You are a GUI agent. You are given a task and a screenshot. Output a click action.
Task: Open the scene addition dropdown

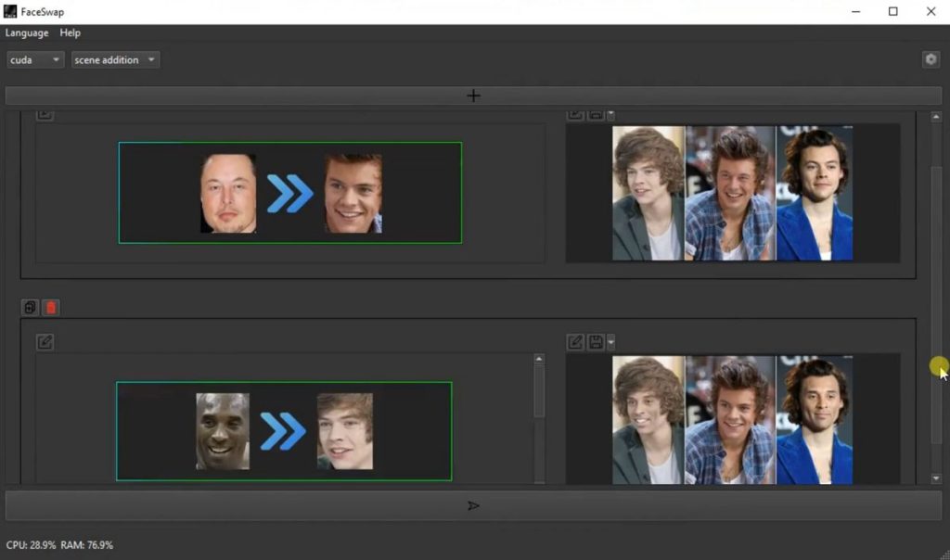115,59
